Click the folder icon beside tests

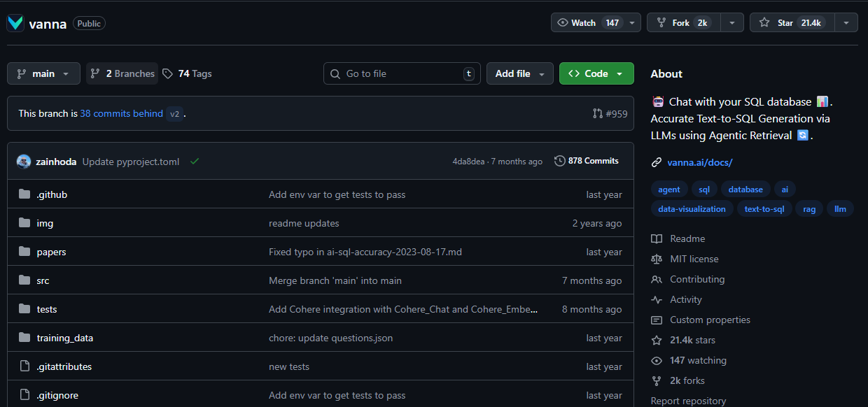pos(24,309)
